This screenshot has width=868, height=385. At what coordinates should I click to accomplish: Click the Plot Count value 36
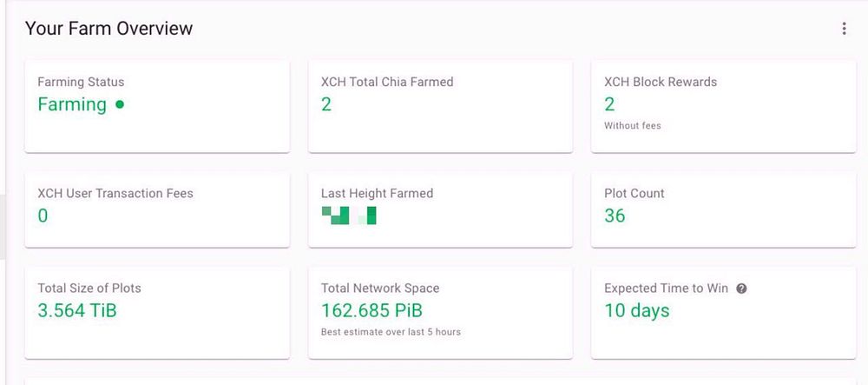pos(615,216)
